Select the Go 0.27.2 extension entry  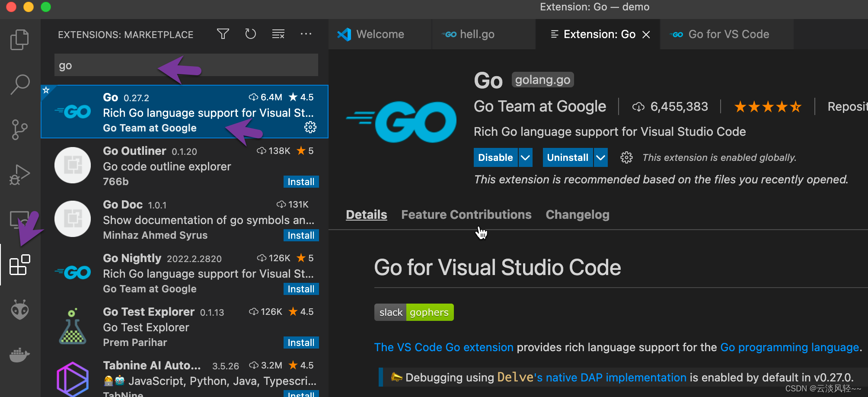[x=185, y=112]
